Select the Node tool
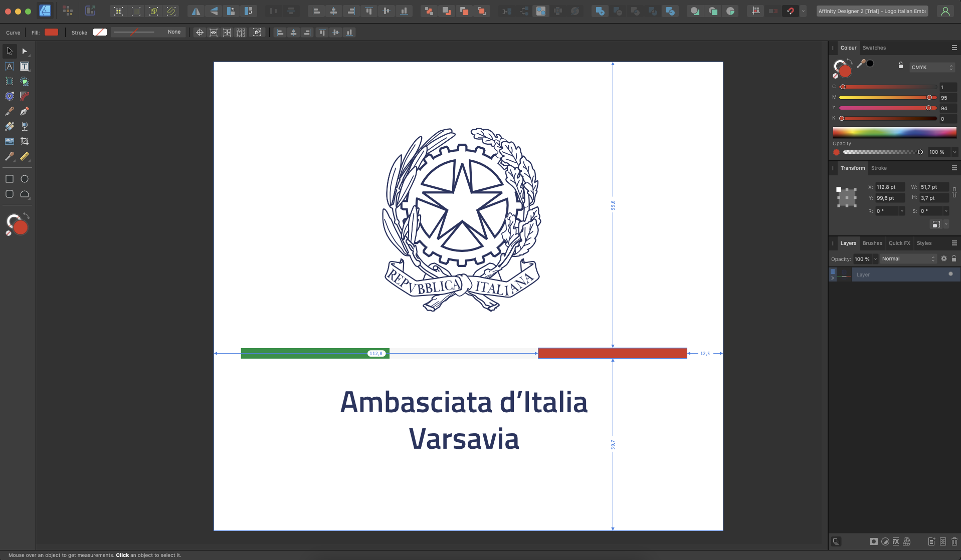The height and width of the screenshot is (560, 961). tap(25, 51)
